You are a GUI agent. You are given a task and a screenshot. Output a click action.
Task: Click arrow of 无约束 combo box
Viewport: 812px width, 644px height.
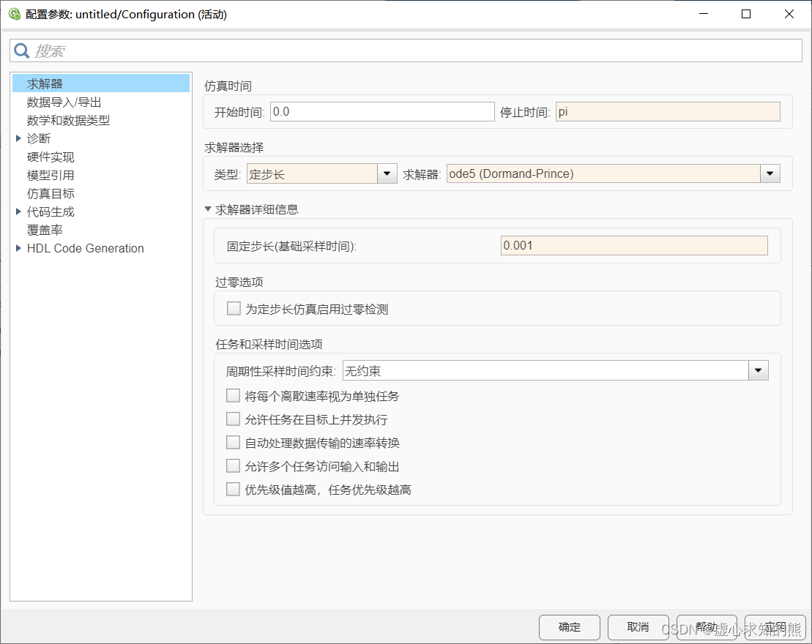(x=758, y=370)
